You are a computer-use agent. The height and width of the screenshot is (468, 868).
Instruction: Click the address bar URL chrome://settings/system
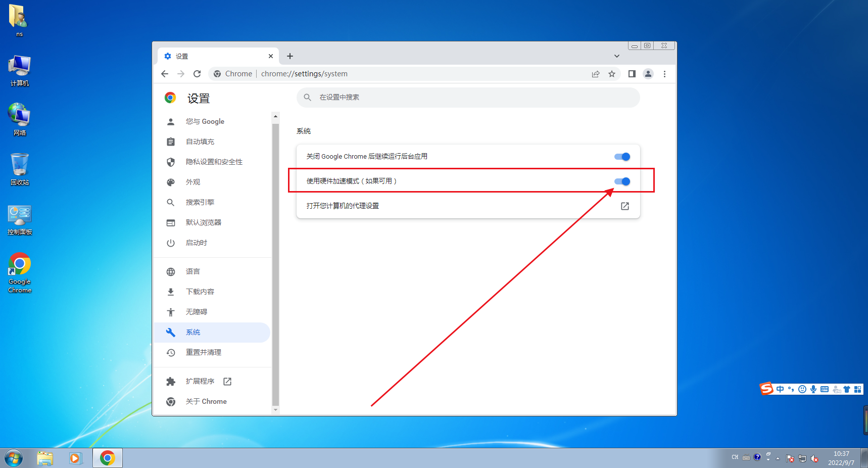(x=304, y=74)
